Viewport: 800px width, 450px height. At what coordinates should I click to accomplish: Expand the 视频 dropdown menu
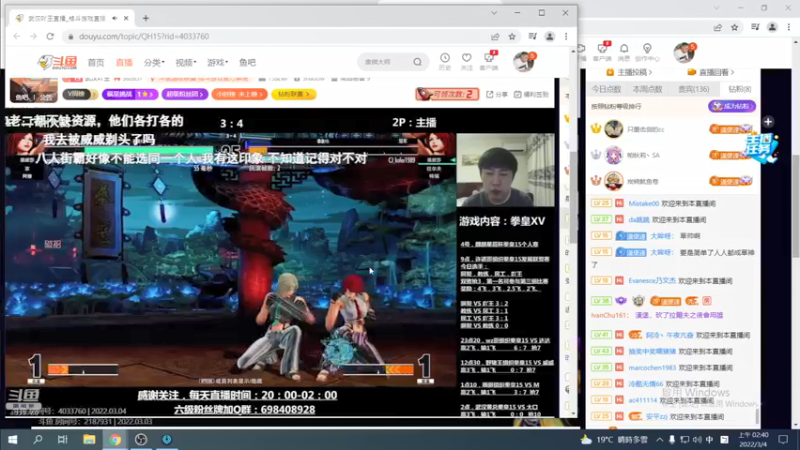185,62
